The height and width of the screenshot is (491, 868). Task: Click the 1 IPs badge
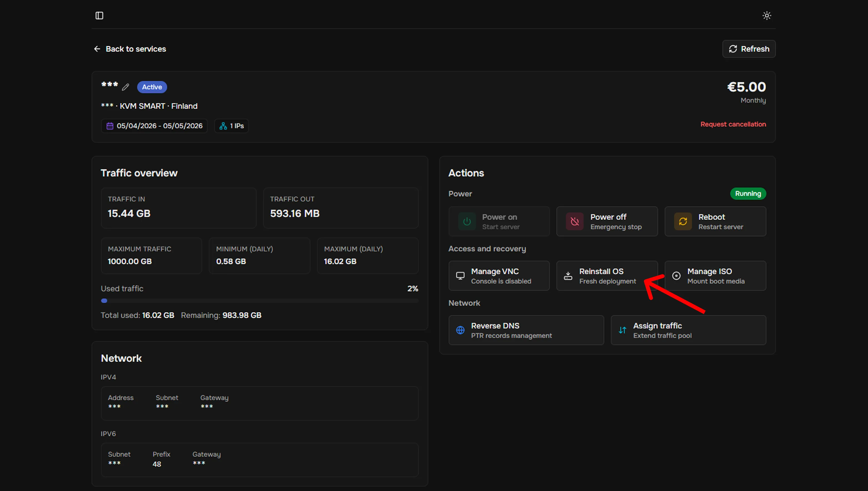pos(232,126)
